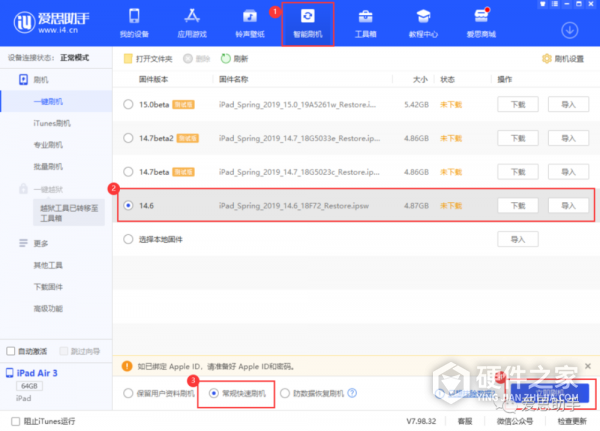Click 检查更新 check for updates
Viewport: 600px width, 431px height.
coord(572,421)
